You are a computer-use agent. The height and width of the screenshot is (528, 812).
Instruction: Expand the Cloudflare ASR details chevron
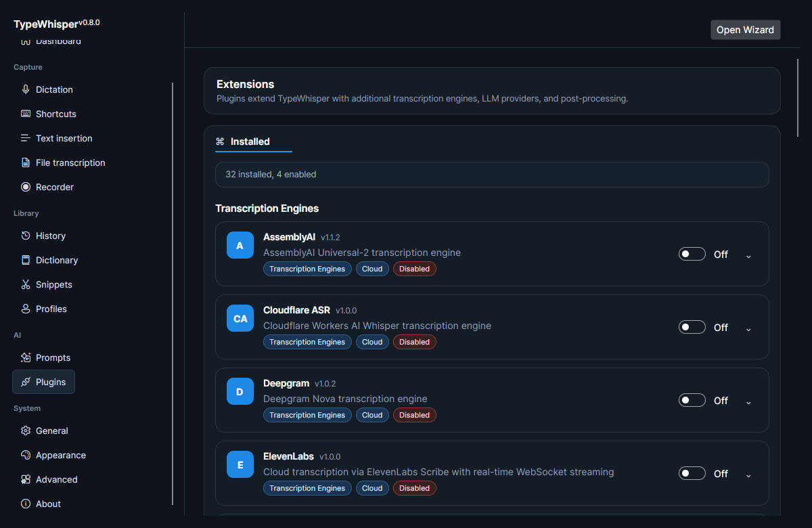pyautogui.click(x=748, y=329)
